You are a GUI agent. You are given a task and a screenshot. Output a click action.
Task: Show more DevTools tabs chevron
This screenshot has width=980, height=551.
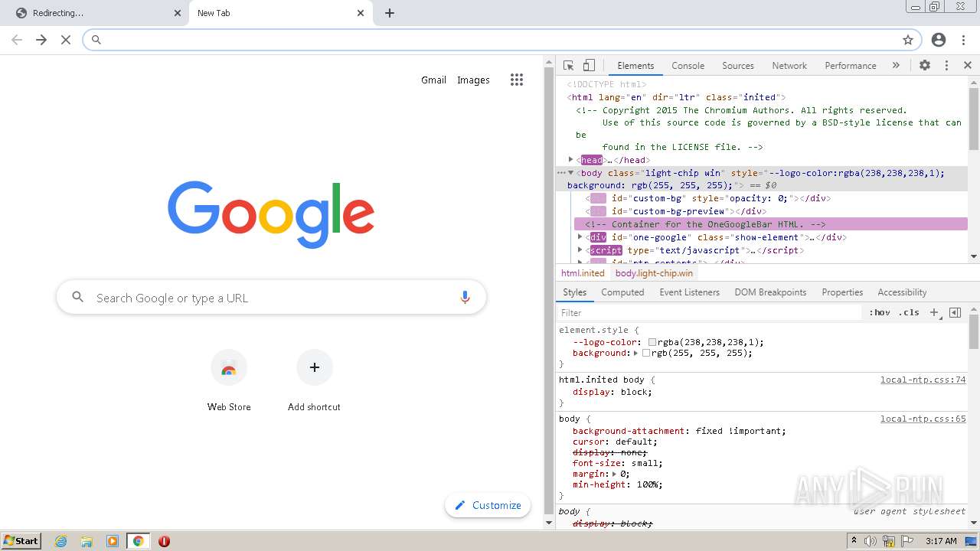(x=896, y=66)
